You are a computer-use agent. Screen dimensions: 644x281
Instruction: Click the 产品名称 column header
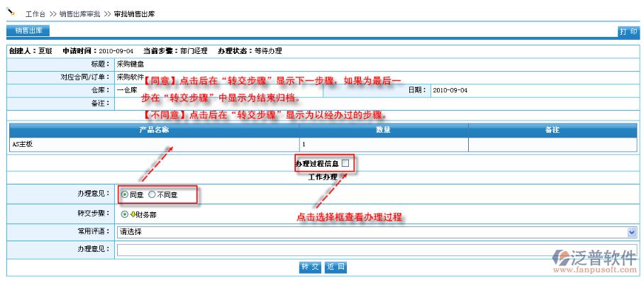[x=155, y=130]
